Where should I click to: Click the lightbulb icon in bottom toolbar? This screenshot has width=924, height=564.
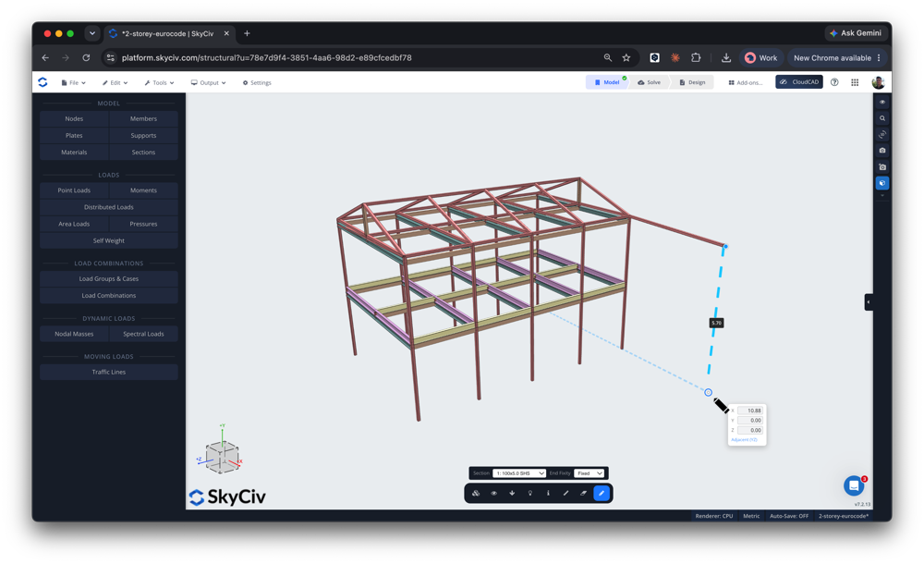tap(529, 493)
